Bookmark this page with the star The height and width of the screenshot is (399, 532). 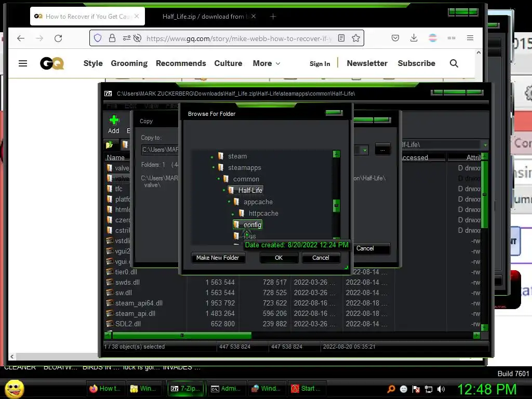coord(355,38)
